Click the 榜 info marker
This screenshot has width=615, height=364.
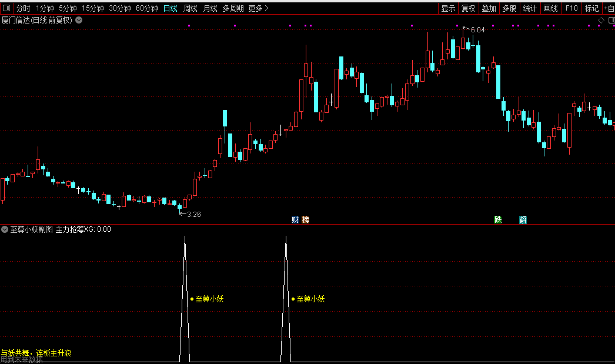(306, 220)
